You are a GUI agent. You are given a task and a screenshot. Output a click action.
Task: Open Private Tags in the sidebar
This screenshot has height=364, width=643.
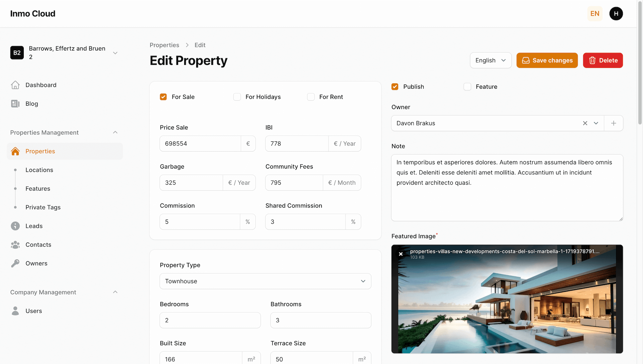click(x=43, y=207)
